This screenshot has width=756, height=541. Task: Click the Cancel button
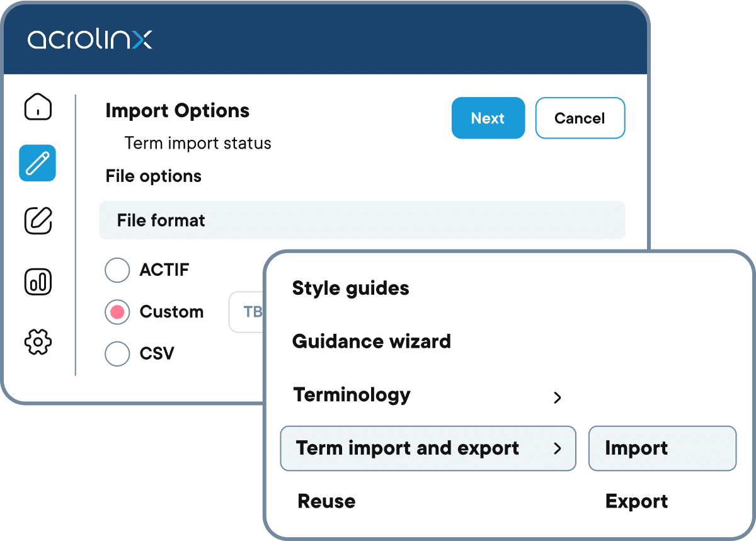(x=580, y=118)
